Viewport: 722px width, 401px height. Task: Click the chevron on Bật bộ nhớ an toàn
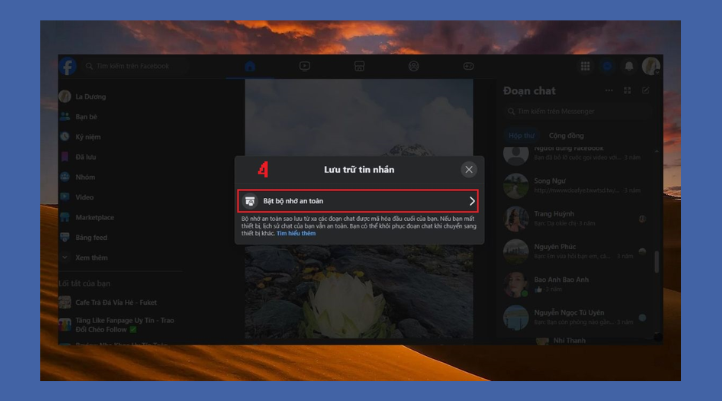click(x=471, y=201)
